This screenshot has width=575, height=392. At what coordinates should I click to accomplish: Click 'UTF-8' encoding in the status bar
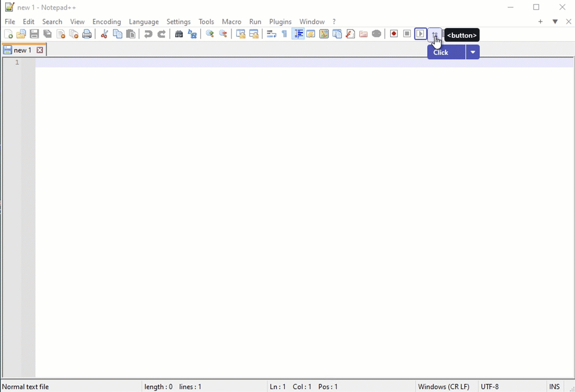(489, 386)
